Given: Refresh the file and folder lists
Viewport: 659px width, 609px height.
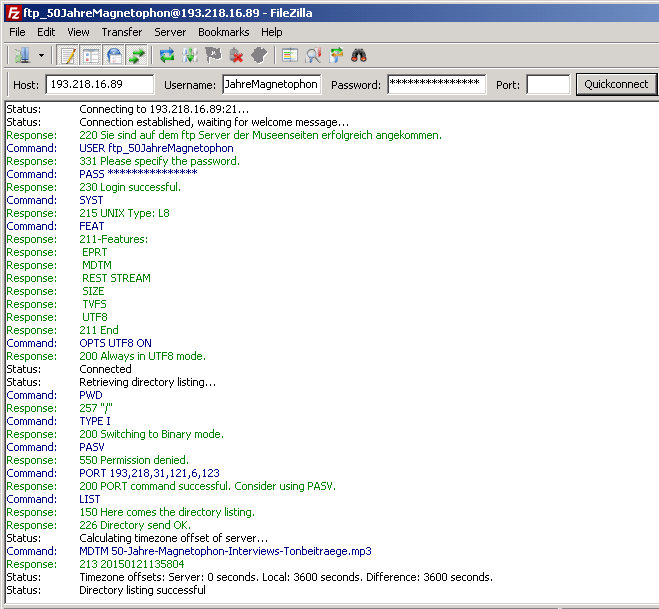Looking at the screenshot, I should click(167, 55).
